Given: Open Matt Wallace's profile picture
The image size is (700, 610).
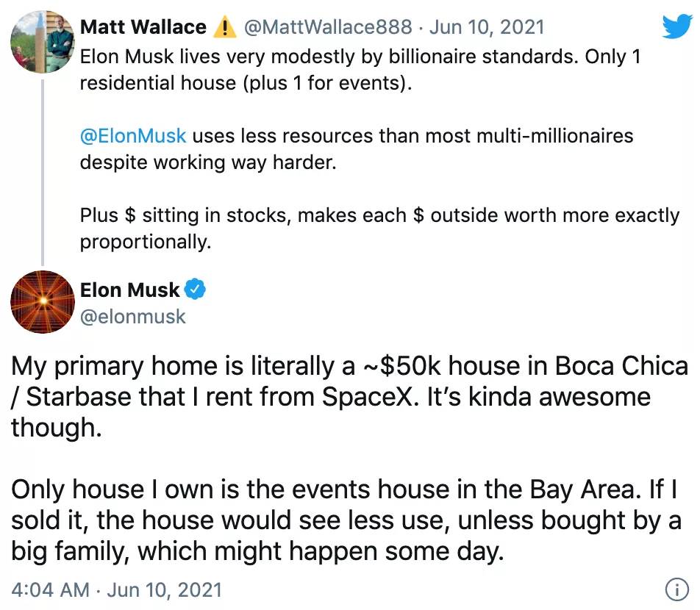Looking at the screenshot, I should 43,42.
